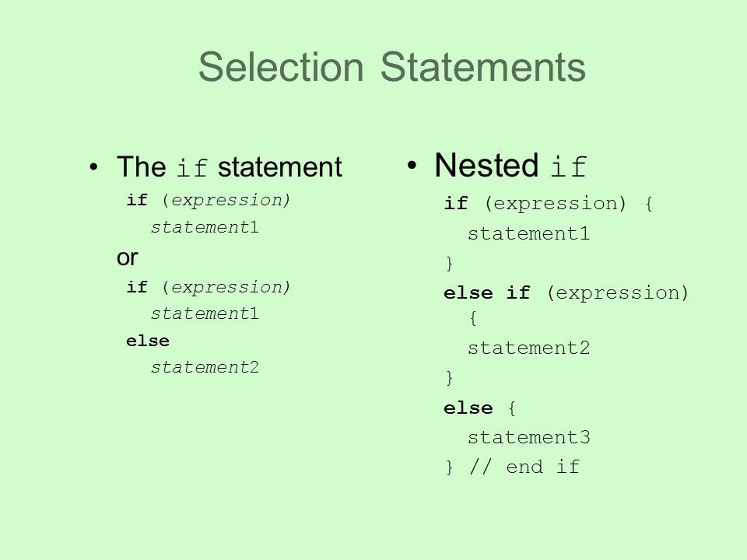Click the bullet point before 'The if statement'
Screen dimensions: 747x560
coord(94,167)
